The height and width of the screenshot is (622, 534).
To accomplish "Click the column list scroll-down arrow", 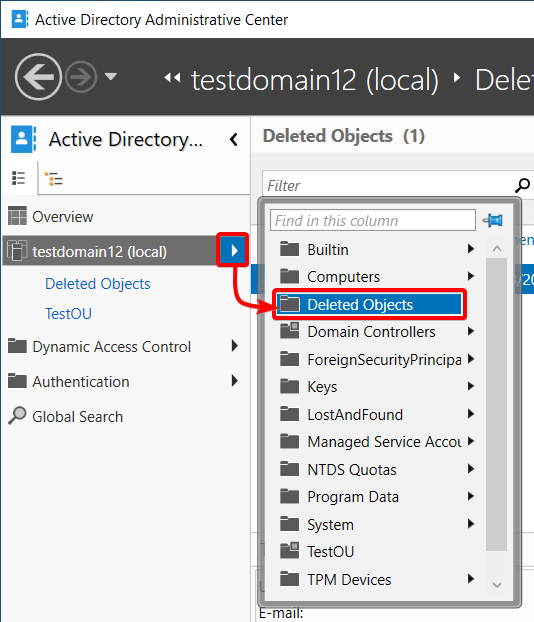I will pos(497,585).
